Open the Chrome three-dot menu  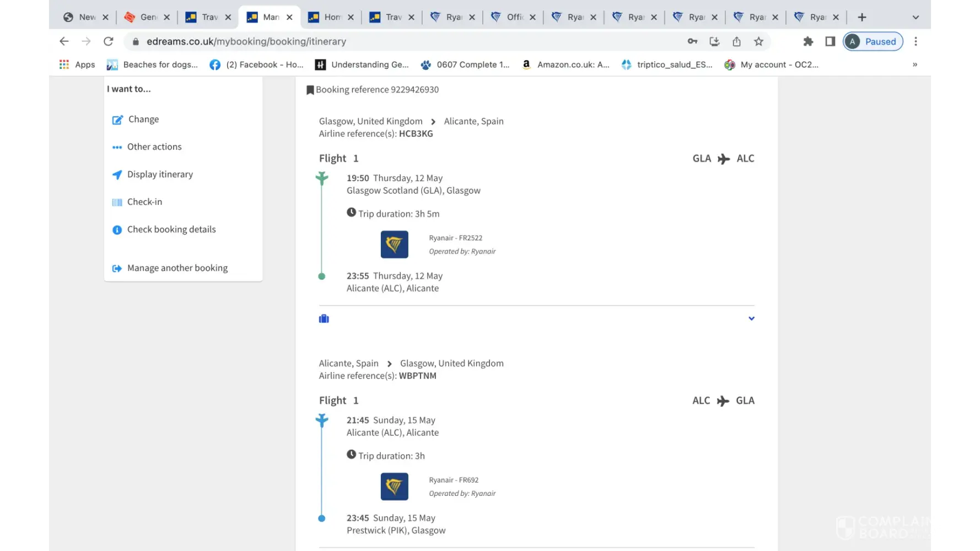click(x=916, y=41)
